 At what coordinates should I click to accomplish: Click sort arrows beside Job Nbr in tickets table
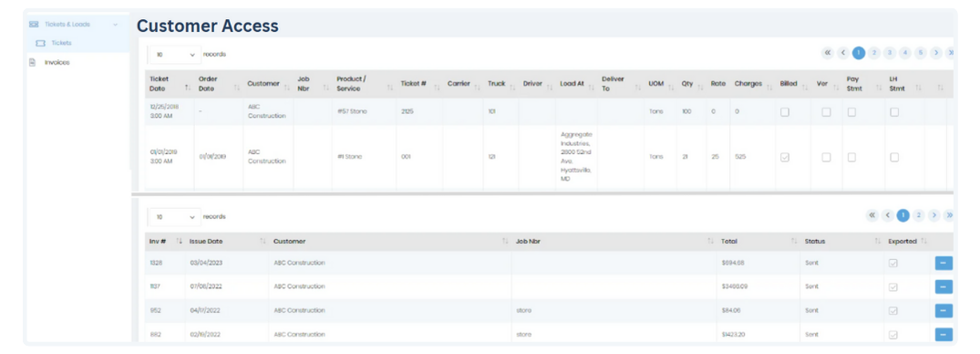pos(325,88)
